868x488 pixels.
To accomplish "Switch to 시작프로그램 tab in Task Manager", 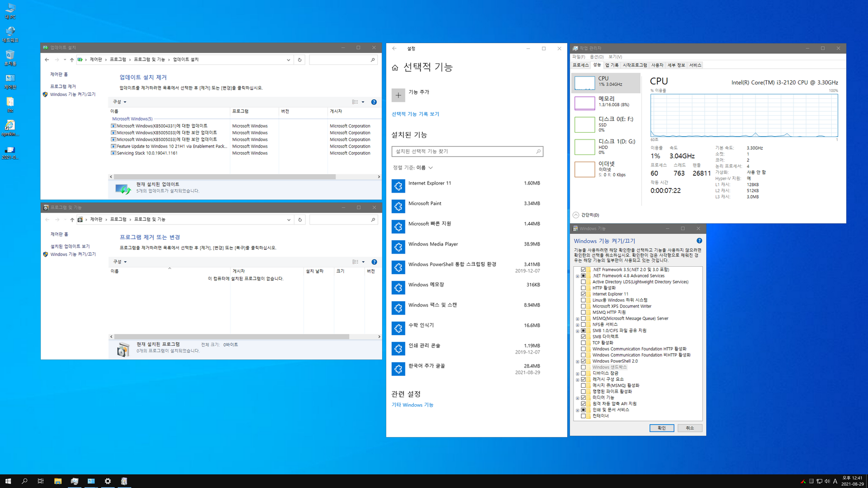I will click(635, 65).
